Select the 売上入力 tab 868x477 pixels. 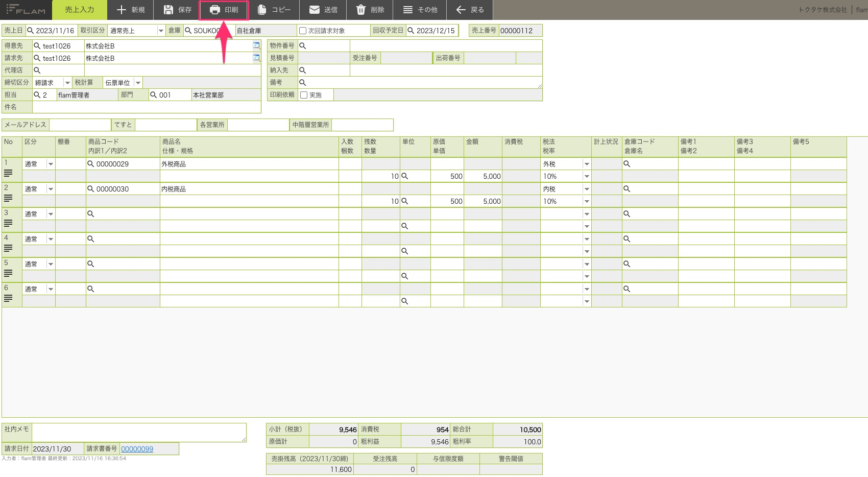(x=79, y=10)
